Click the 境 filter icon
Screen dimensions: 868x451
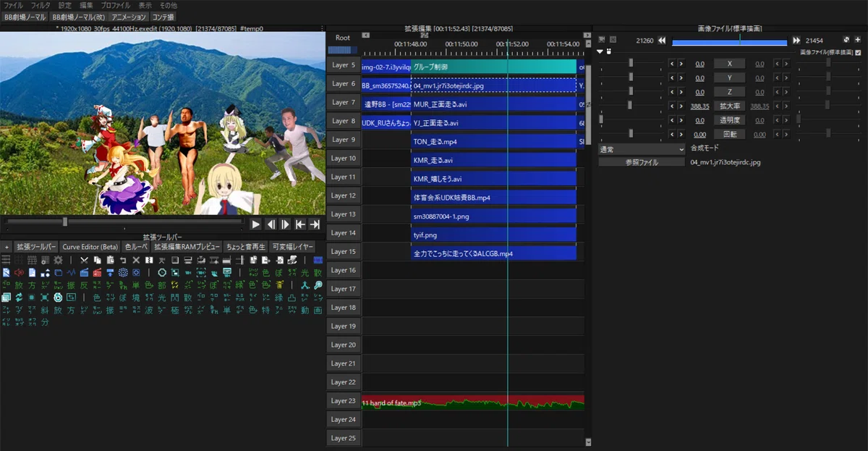tap(135, 297)
